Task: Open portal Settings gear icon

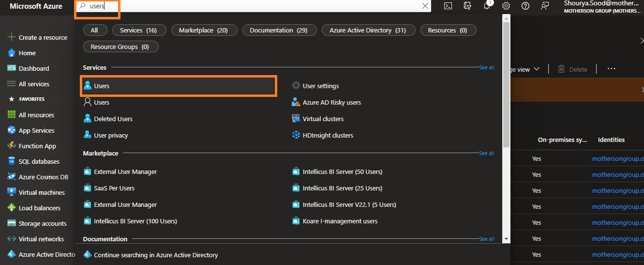Action: point(506,6)
